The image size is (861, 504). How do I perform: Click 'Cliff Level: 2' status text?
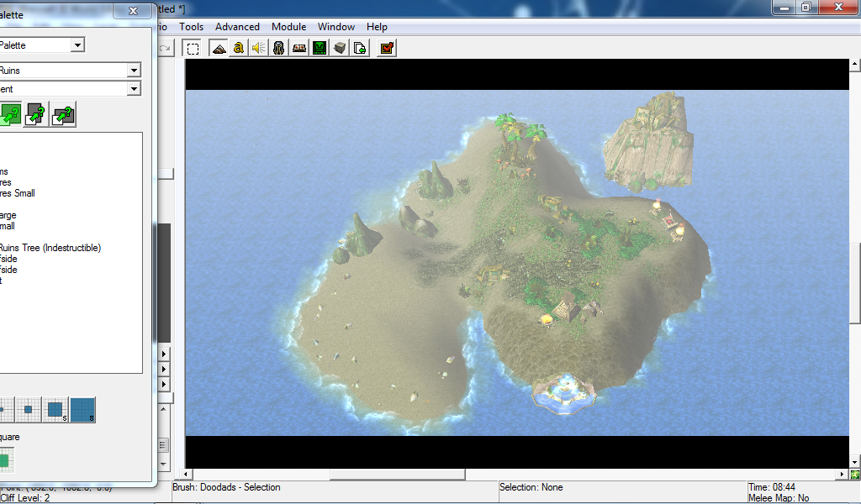pos(25,498)
